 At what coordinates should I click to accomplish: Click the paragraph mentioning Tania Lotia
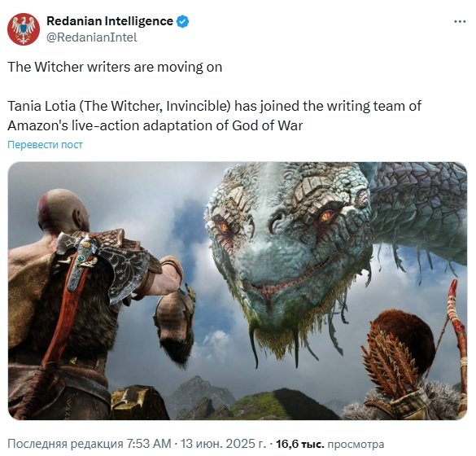click(x=214, y=116)
